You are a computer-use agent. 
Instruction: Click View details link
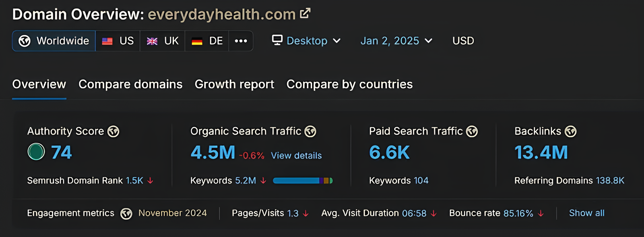click(296, 156)
